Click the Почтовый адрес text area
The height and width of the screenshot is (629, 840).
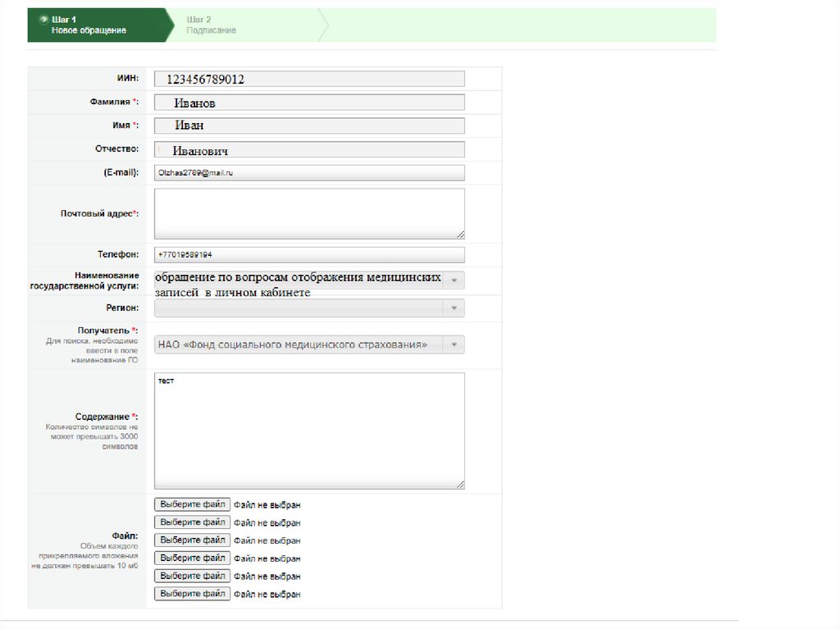309,214
